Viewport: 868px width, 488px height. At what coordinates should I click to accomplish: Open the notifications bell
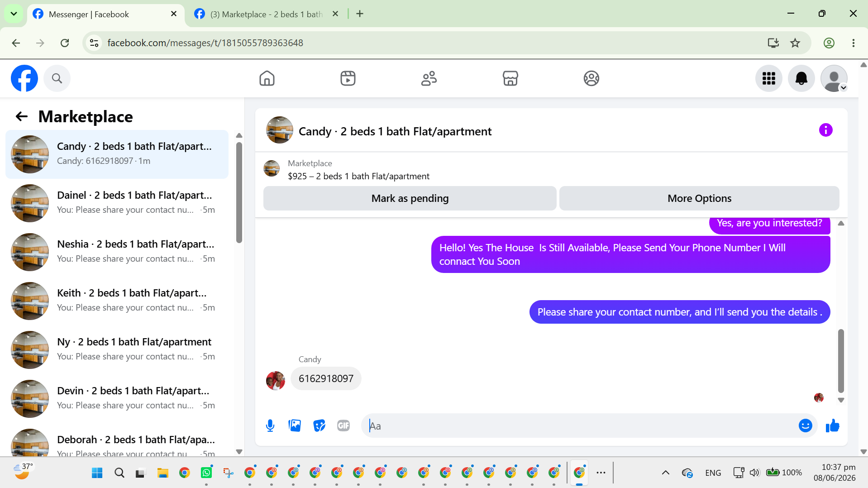(801, 78)
